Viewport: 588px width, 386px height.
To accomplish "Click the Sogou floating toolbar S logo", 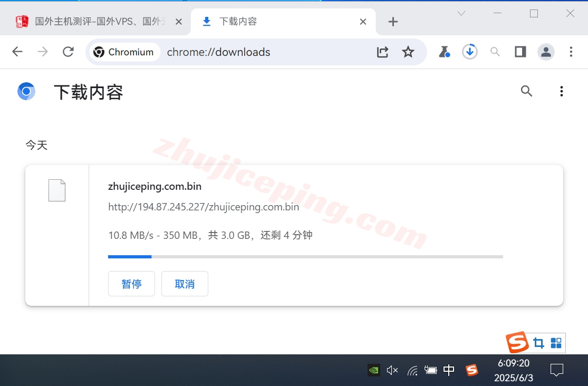I will [x=517, y=342].
